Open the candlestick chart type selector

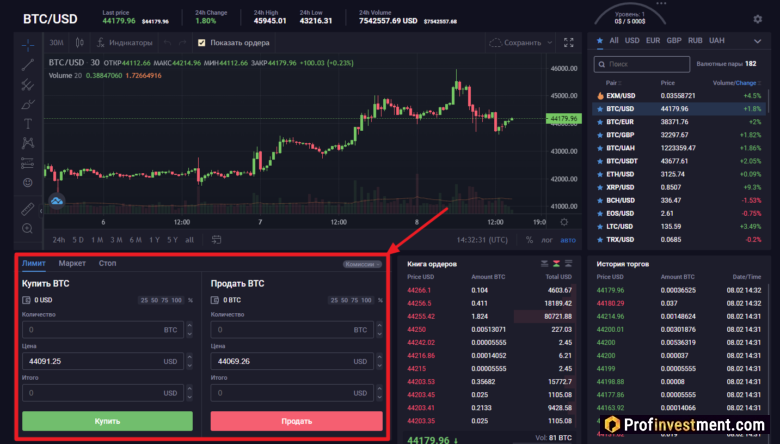point(80,43)
